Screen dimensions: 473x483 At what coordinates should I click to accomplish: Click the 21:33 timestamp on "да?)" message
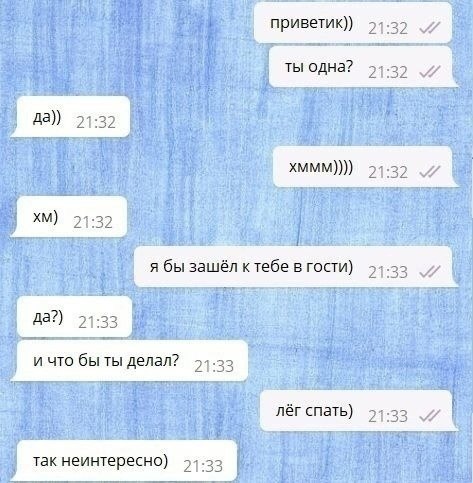point(98,322)
